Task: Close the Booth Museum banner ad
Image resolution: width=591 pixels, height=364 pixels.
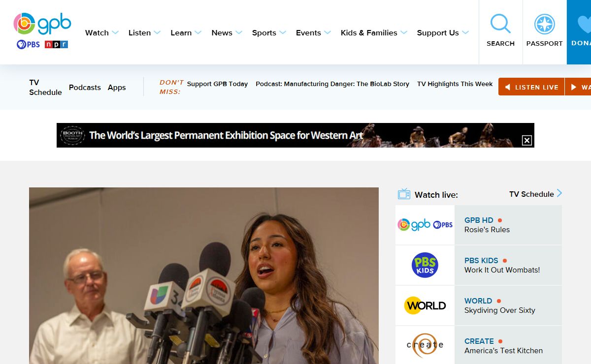Action: 527,141
